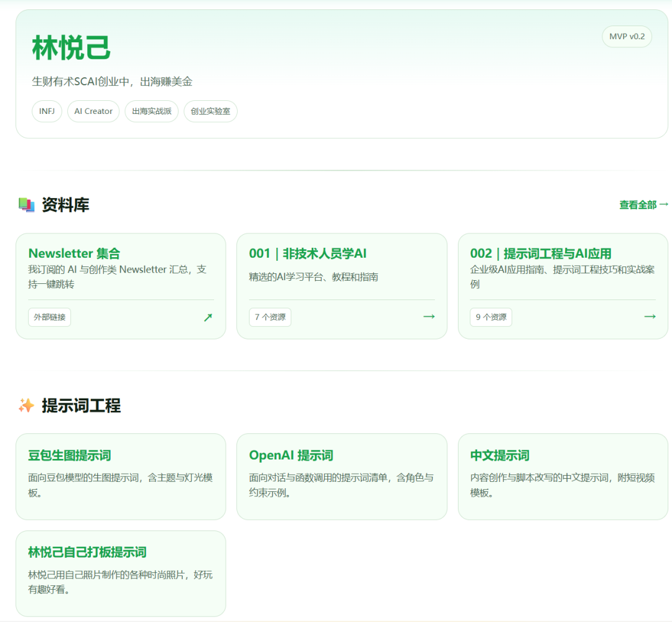Viewport: 672px width, 622px height.
Task: Click the right arrow on 002 提示词工程与AI应用 card
Action: point(650,316)
